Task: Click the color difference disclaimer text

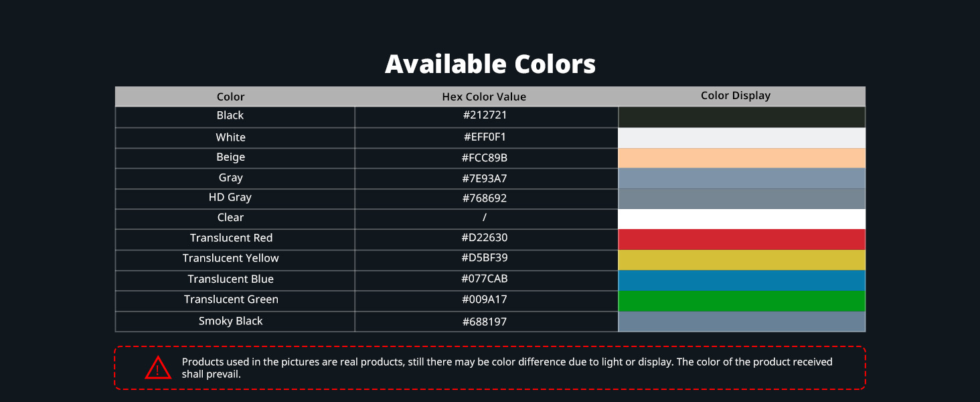Action: [507, 368]
